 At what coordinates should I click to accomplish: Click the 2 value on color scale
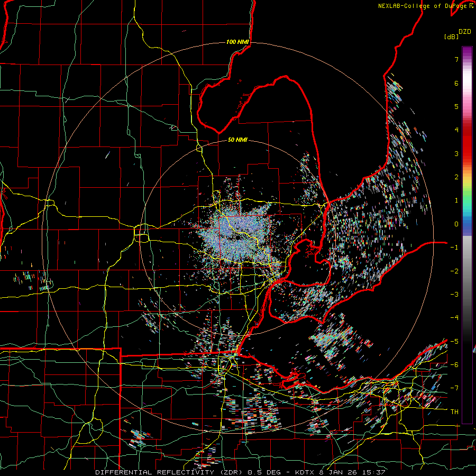tap(456, 177)
